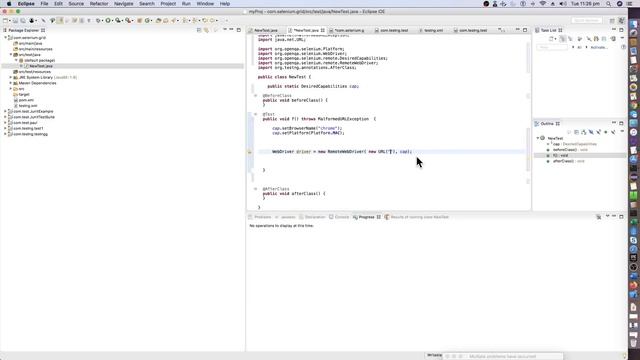Image resolution: width=640 pixels, height=360 pixels.
Task: Toggle fold marker beside @BeforeClass
Action: 256,96
